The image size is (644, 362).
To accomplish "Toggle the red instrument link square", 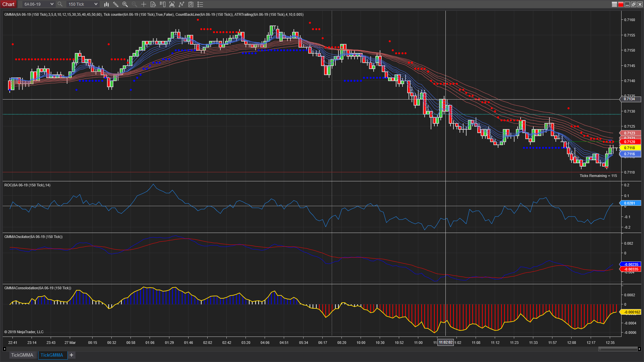I will pyautogui.click(x=621, y=4).
